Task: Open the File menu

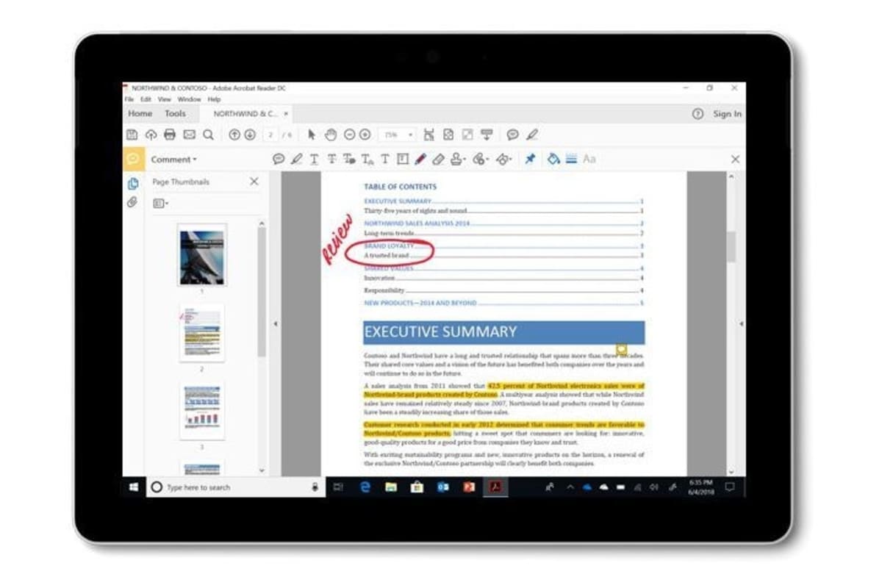Action: tap(129, 99)
